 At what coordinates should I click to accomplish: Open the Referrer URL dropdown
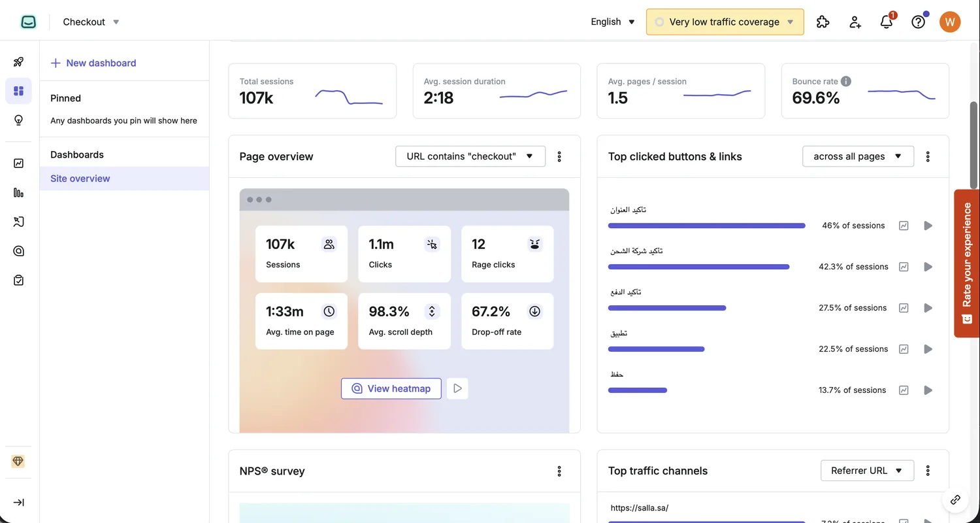[x=867, y=471]
